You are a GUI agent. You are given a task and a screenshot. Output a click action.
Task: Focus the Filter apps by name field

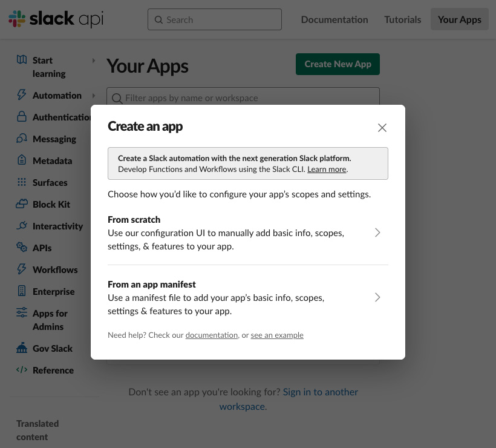[243, 96]
